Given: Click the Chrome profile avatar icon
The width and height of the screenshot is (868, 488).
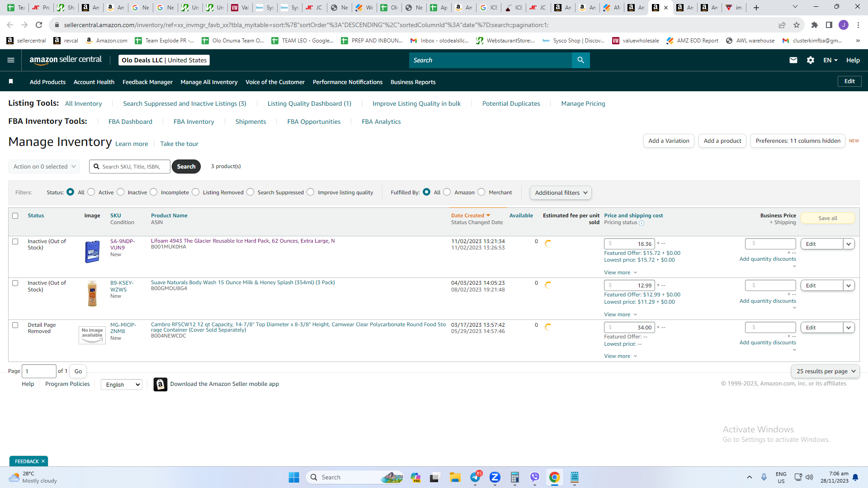Looking at the screenshot, I should coord(844,25).
